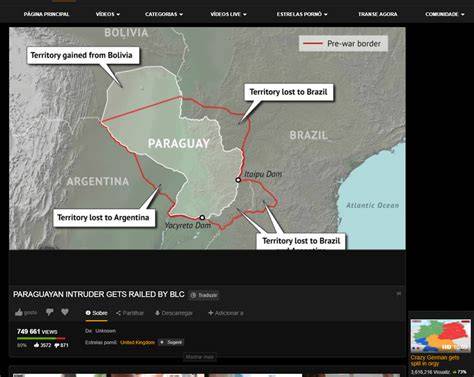Expand the Categorias dropdown menu
The height and width of the screenshot is (377, 474).
tap(164, 14)
